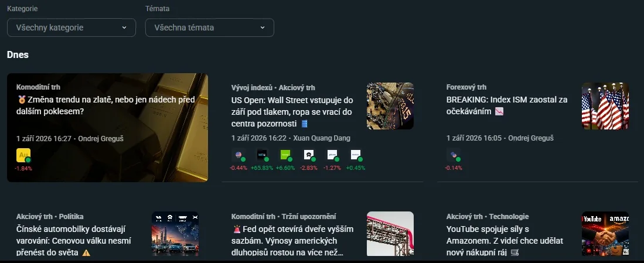The width and height of the screenshot is (644, 263).
Task: Expand the Všechna témata dropdown
Action: pos(209,28)
